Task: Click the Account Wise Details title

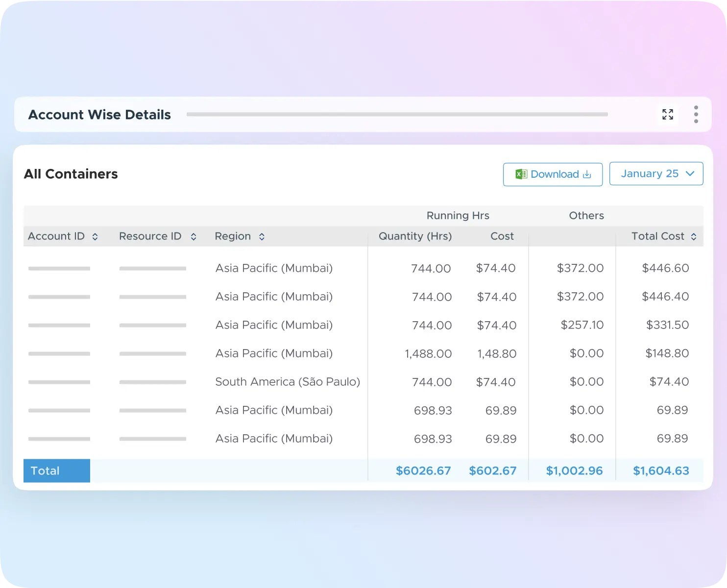Action: 99,115
